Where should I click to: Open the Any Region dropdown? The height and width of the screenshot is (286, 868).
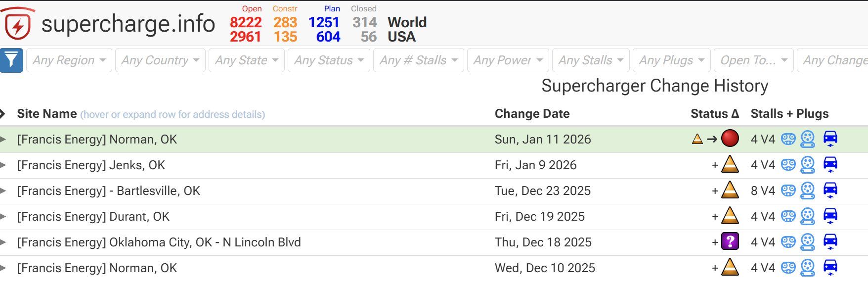pos(69,60)
